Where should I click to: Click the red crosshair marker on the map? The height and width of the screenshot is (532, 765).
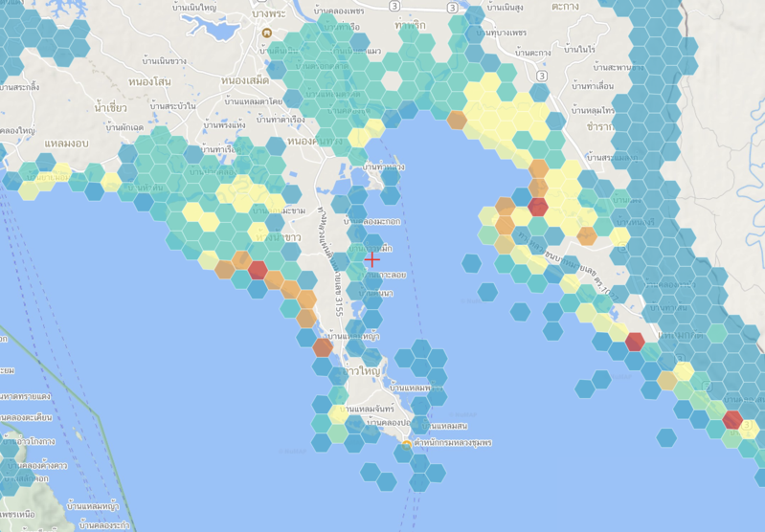click(x=372, y=259)
